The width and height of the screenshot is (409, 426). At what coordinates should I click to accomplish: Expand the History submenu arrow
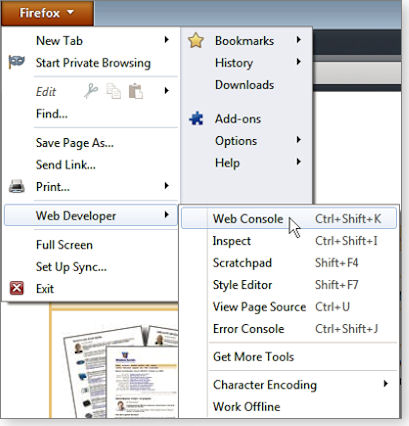299,62
